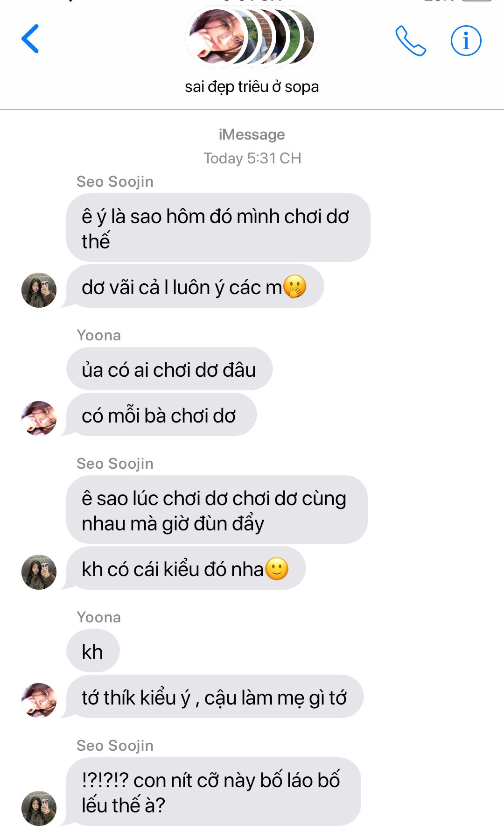The height and width of the screenshot is (839, 504).
Task: Open the group avatar cluster at the top
Action: pyautogui.click(x=252, y=36)
